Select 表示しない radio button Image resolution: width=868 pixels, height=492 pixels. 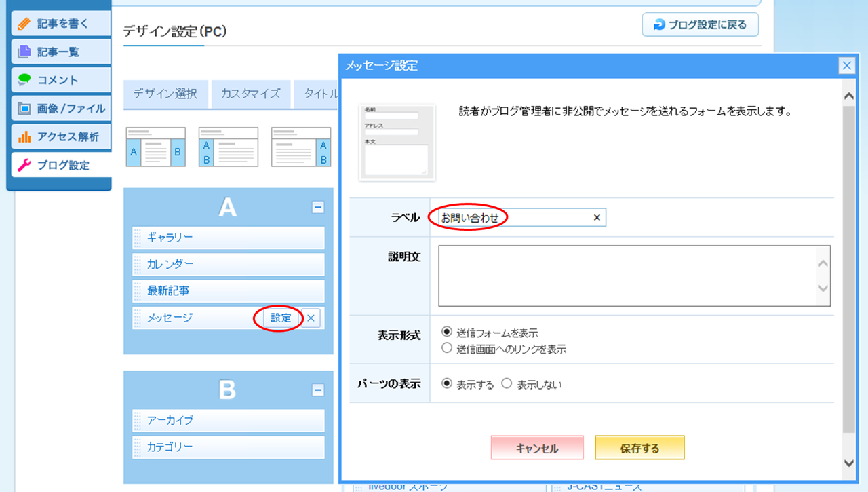click(x=507, y=384)
